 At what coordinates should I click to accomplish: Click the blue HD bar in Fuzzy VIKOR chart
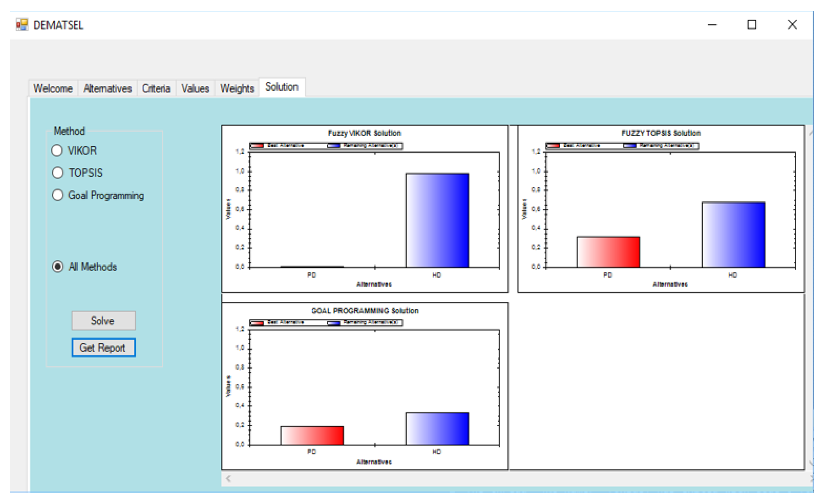[x=437, y=220]
